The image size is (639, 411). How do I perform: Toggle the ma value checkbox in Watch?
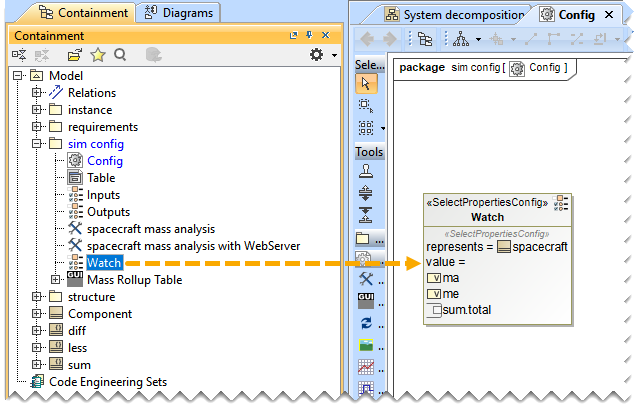point(434,278)
